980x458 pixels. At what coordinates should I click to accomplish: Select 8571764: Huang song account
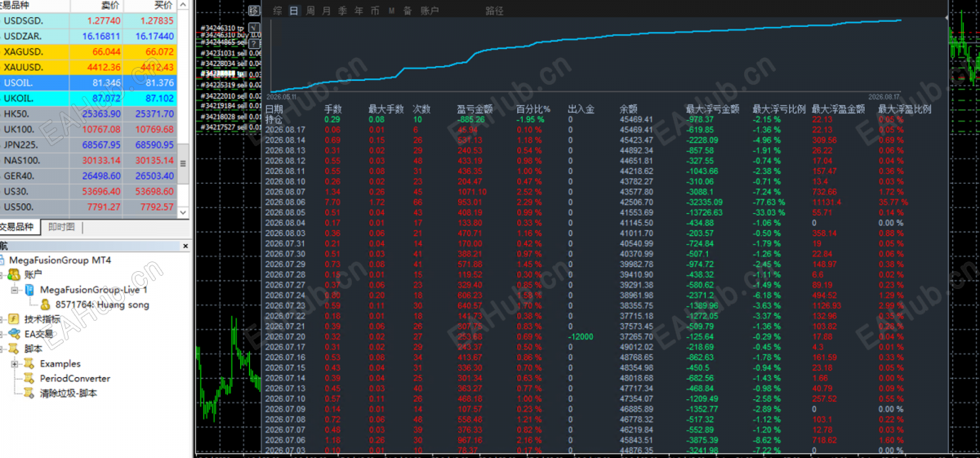tap(102, 305)
